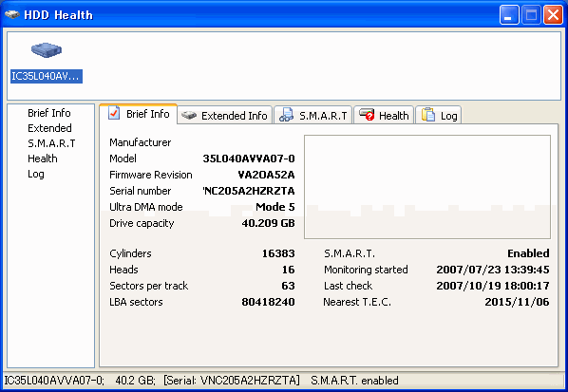Click the Manufacturer label

pyautogui.click(x=141, y=142)
